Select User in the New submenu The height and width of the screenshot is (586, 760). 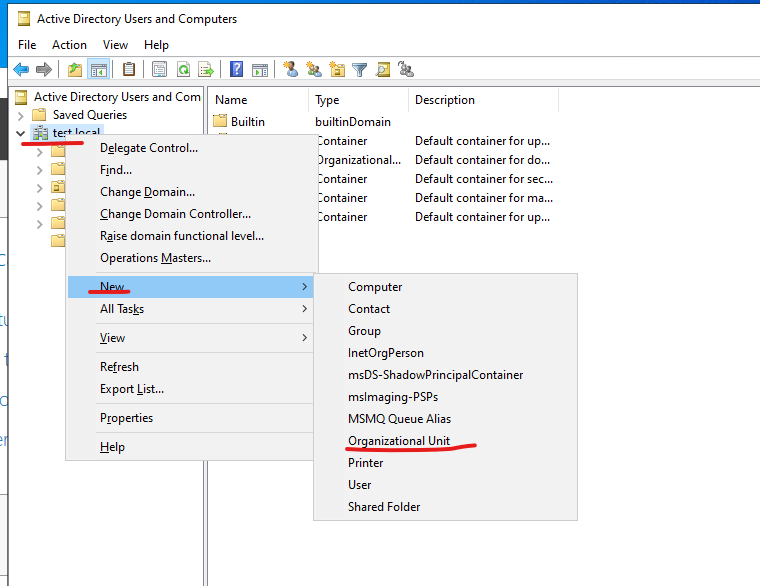click(445, 485)
